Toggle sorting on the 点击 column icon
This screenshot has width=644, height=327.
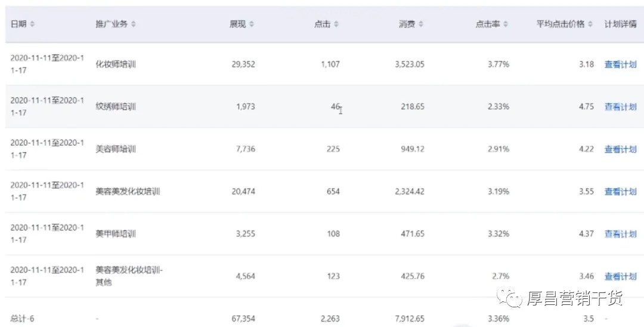coord(336,24)
